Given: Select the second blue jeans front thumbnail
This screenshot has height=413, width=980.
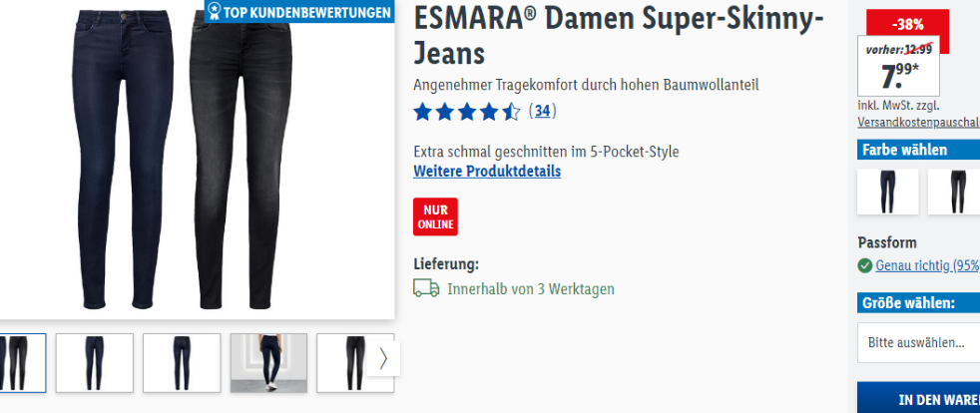Looking at the screenshot, I should [x=95, y=363].
